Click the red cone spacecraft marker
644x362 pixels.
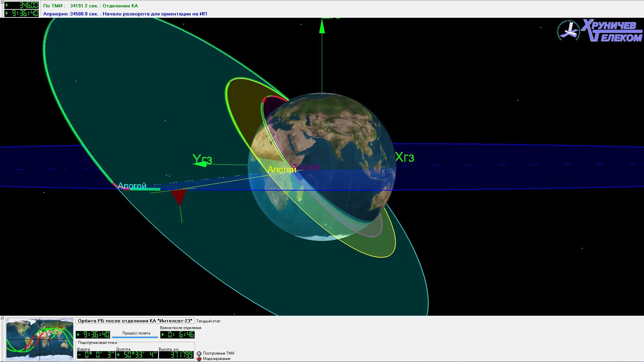179,197
